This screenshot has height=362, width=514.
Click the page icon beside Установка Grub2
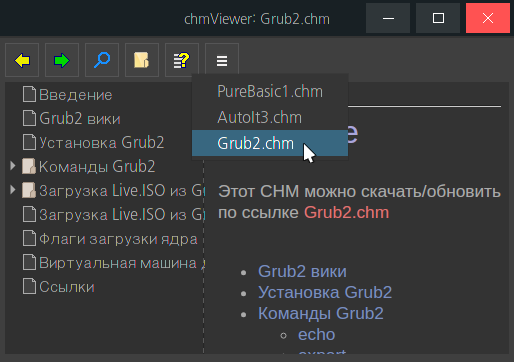29,142
